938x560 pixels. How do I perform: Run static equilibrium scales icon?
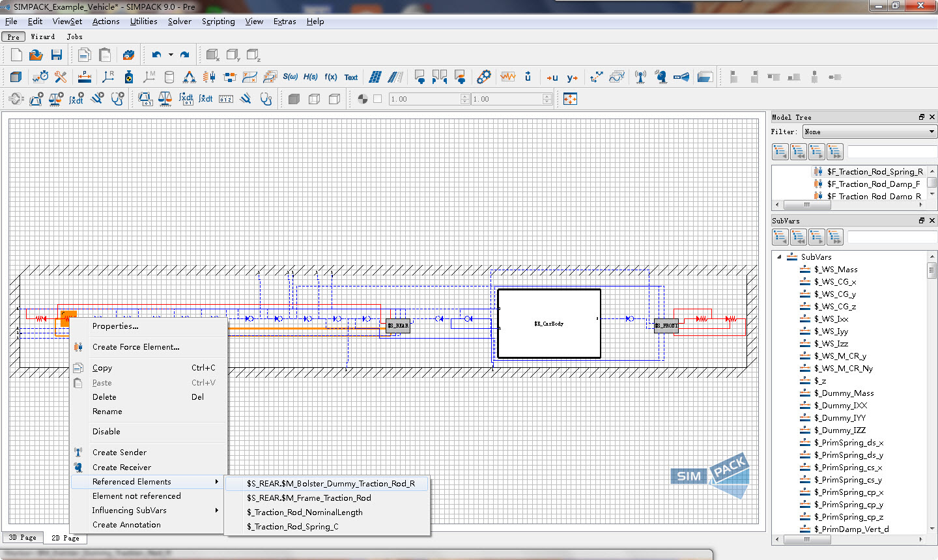point(56,99)
